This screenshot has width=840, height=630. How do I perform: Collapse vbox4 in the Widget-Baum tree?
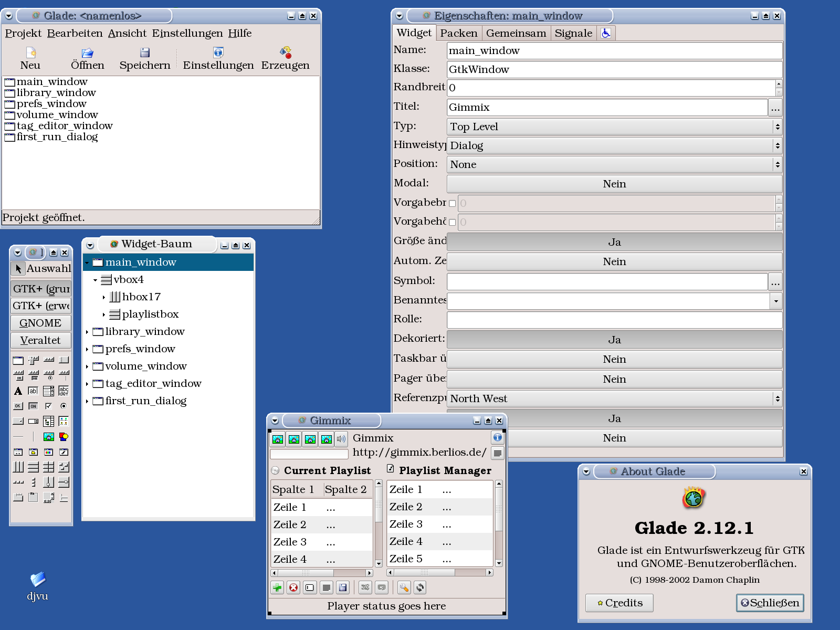pos(96,280)
